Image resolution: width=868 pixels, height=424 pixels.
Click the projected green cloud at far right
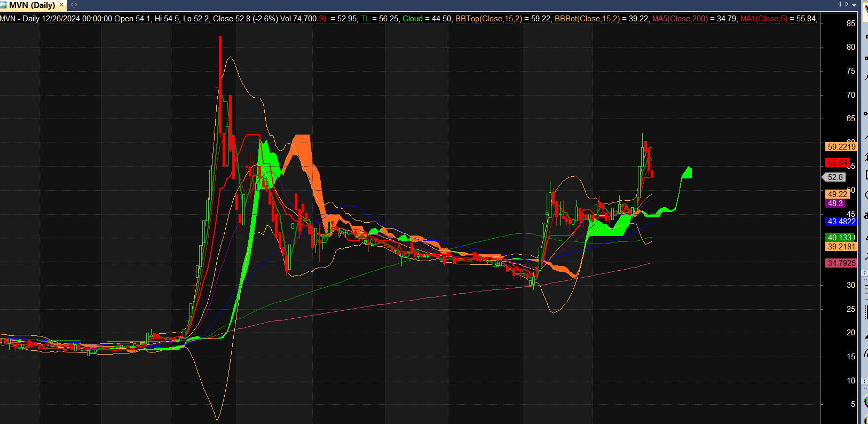688,173
